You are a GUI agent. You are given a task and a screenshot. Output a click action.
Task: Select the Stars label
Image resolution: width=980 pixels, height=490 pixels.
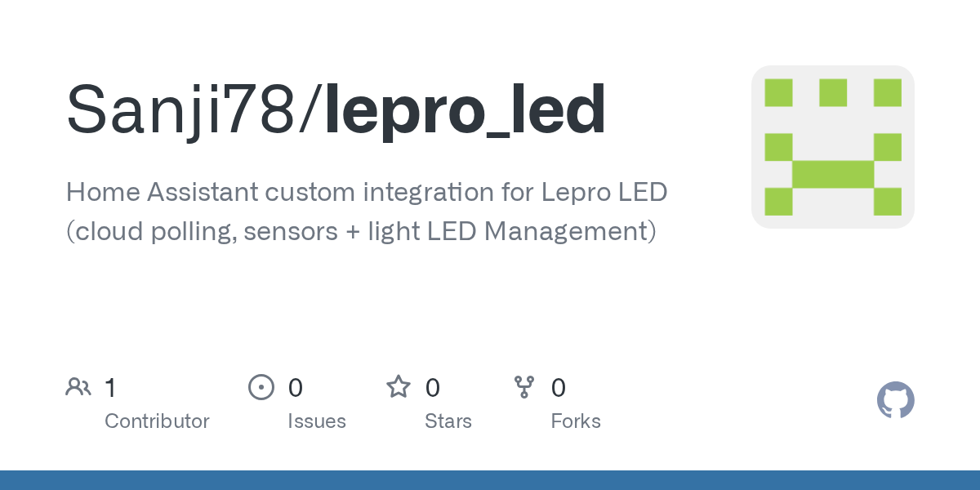pyautogui.click(x=448, y=421)
